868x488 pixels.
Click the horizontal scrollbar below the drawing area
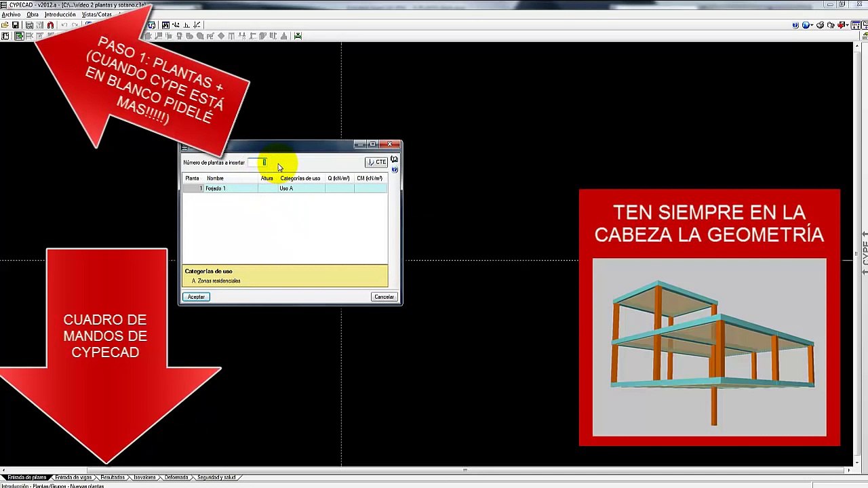pos(426,470)
